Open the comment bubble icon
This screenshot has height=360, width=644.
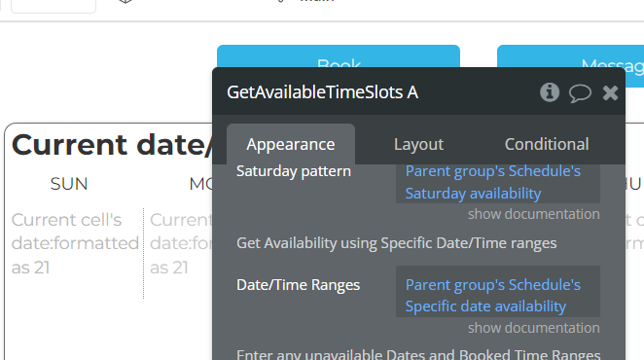pyautogui.click(x=580, y=92)
